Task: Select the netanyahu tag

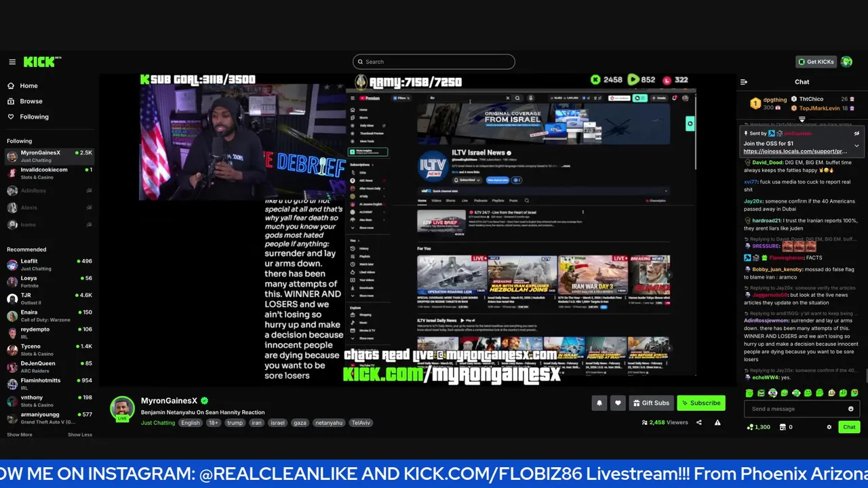Action: [x=329, y=423]
